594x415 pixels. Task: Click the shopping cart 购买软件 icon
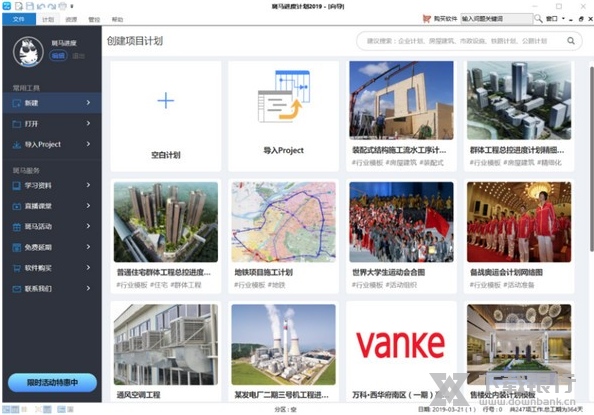tap(427, 19)
